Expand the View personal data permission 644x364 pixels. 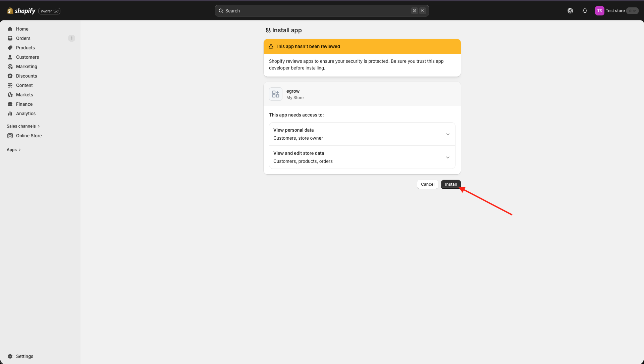(447, 134)
